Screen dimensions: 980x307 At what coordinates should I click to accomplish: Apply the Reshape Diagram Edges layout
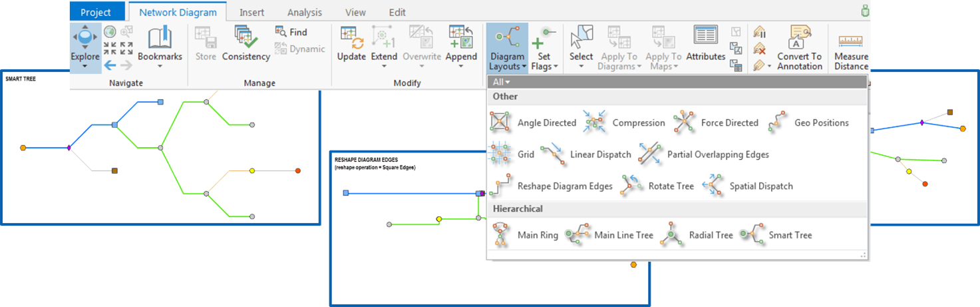pyautogui.click(x=551, y=186)
